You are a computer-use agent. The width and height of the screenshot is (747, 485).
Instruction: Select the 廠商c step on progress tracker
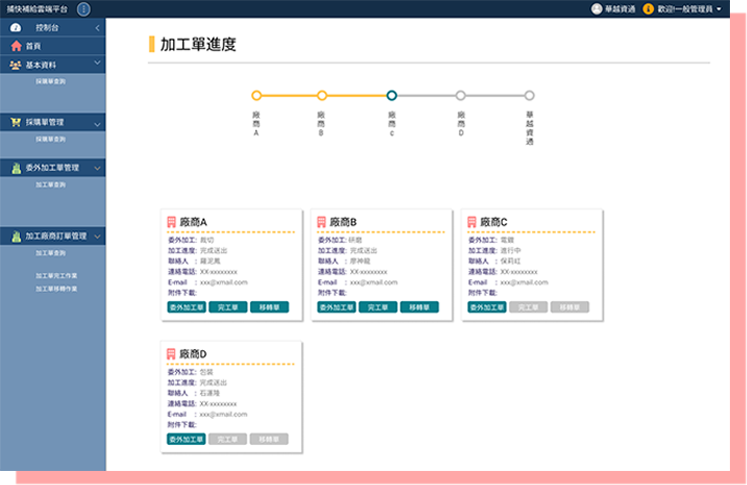[x=392, y=96]
